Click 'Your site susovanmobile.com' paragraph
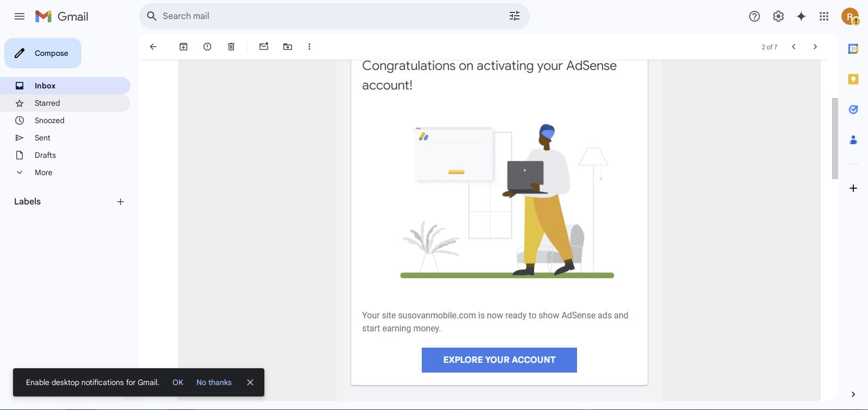The width and height of the screenshot is (868, 410). (495, 322)
